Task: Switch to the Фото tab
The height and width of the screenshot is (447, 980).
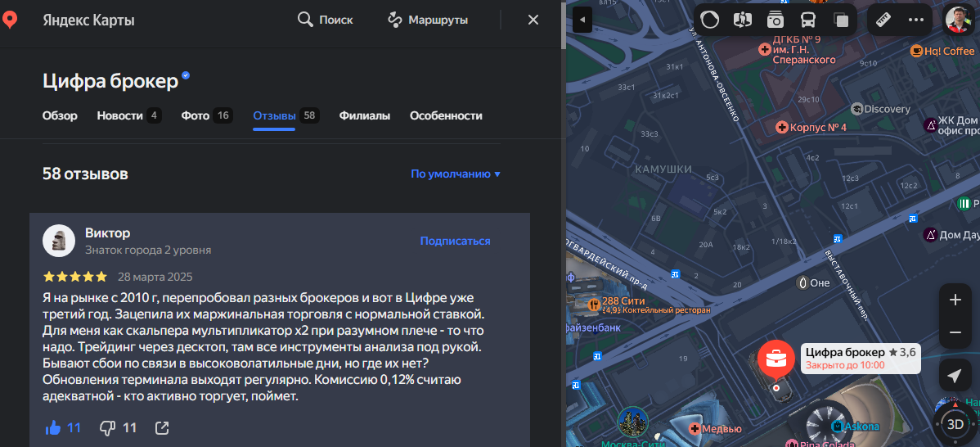Action: pos(207,115)
